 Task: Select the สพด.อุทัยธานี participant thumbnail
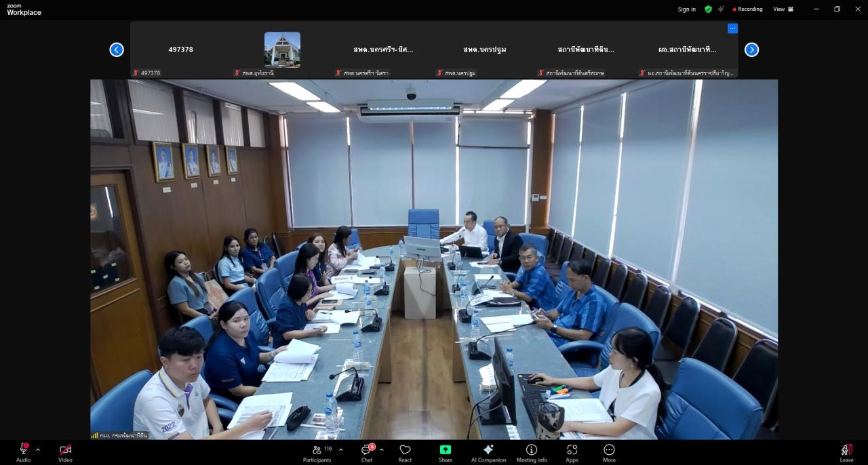[x=282, y=49]
